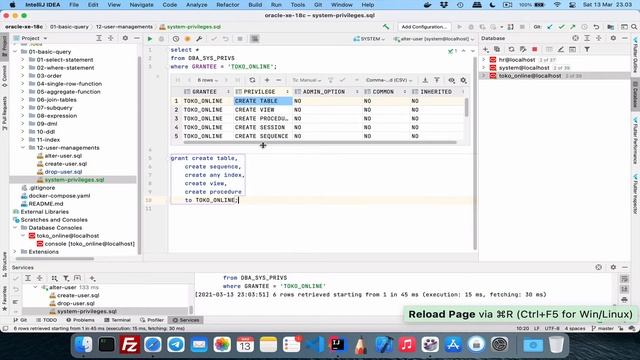
Task: Reload result grid refresh icon
Action: coord(252,80)
